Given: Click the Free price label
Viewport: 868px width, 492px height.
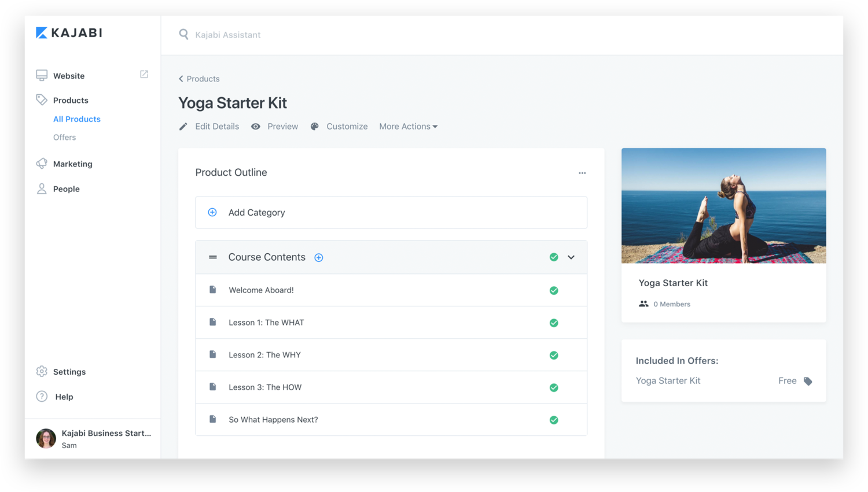Looking at the screenshot, I should pos(788,381).
